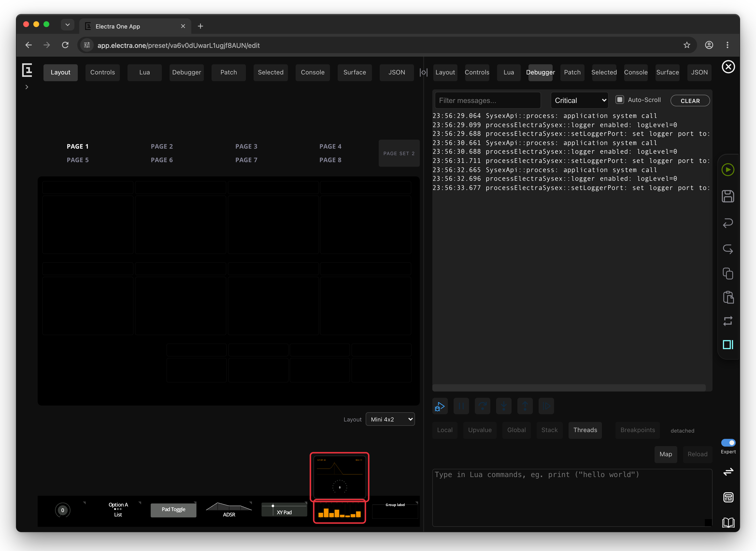The image size is (756, 551).
Task: Open the Mini 4x2 layout dropdown
Action: click(x=390, y=419)
